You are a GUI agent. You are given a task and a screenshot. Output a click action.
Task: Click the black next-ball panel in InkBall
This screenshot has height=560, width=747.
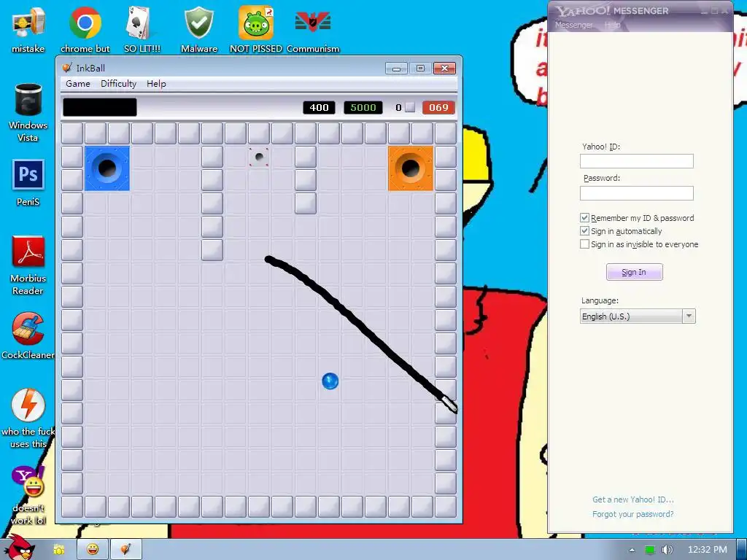click(100, 107)
